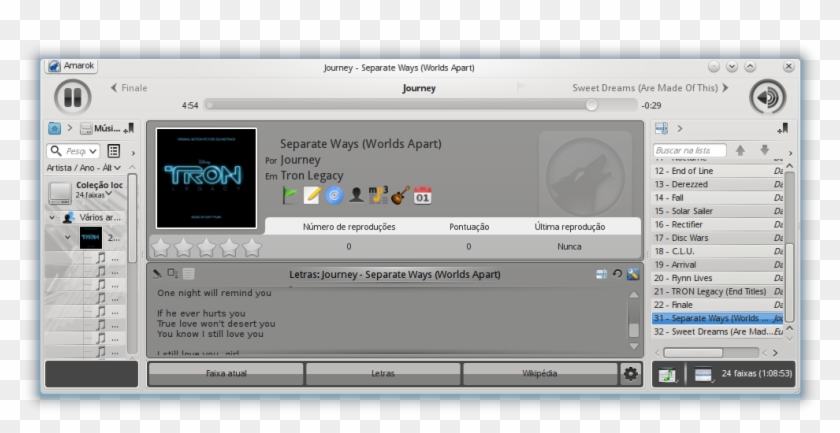Open the playlist queue options dropdown icon
The image size is (840, 433).
(x=703, y=374)
